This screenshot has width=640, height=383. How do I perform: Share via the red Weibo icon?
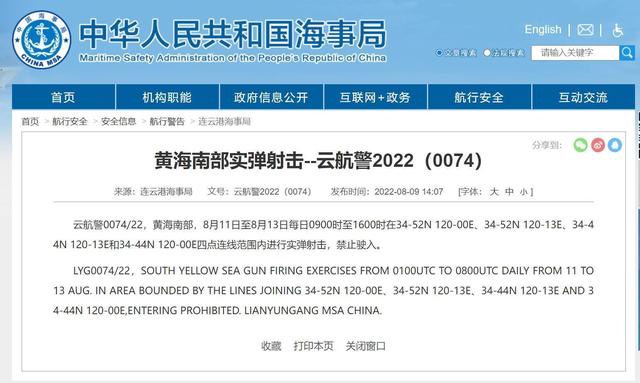pos(598,145)
